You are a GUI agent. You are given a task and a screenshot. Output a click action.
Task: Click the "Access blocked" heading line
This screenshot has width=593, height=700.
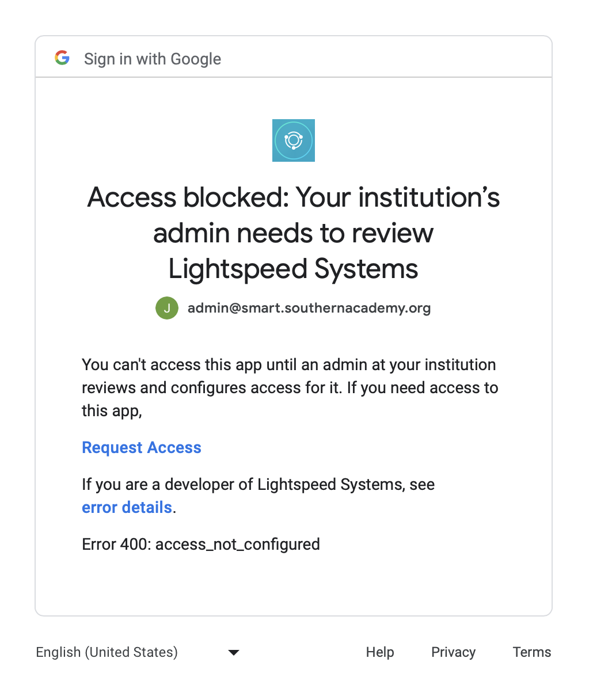(294, 197)
